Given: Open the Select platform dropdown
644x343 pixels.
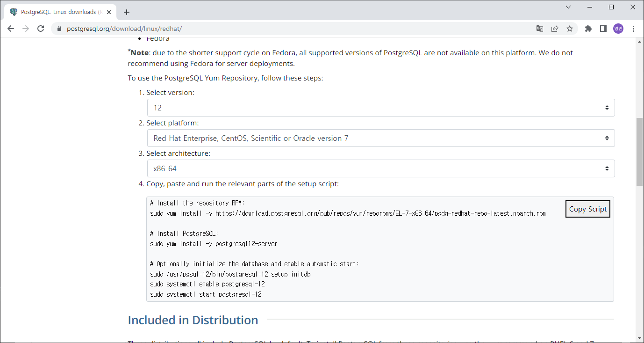Looking at the screenshot, I should click(381, 138).
